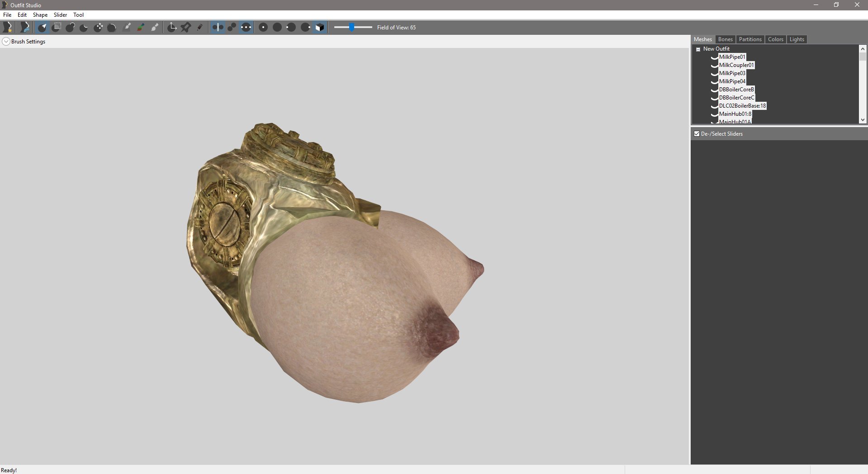Switch to Back view
The image size is (868, 474).
coord(277,27)
